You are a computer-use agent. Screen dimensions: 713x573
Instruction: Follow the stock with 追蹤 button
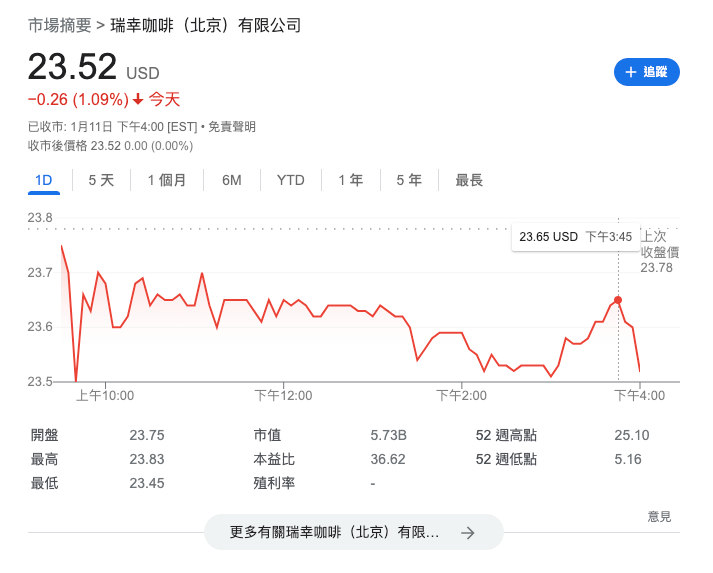coord(647,72)
